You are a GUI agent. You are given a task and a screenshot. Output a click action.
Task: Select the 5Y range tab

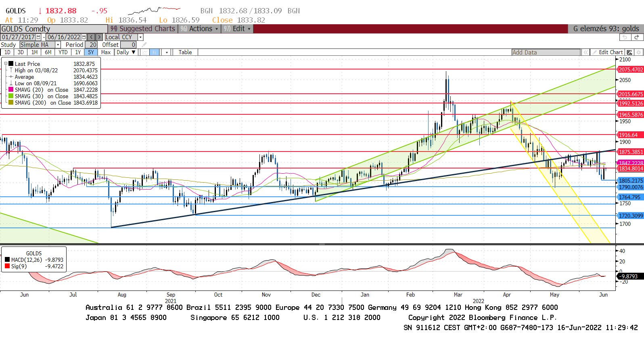coord(91,52)
